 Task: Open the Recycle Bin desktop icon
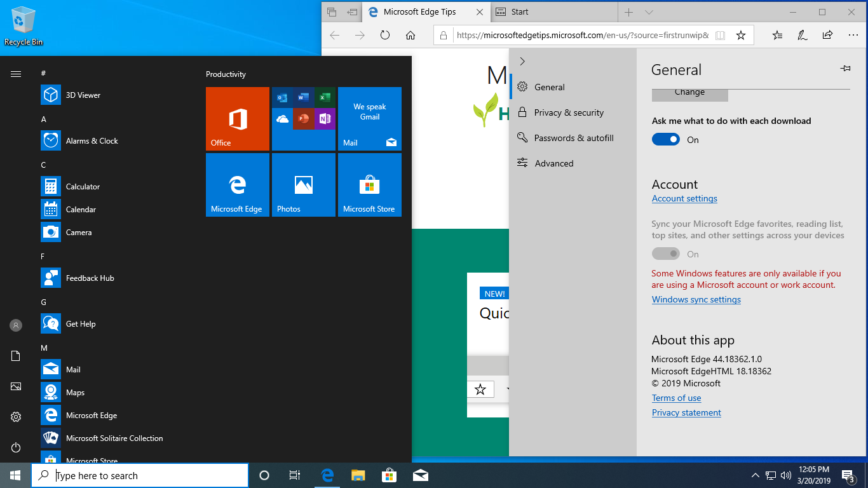[24, 26]
